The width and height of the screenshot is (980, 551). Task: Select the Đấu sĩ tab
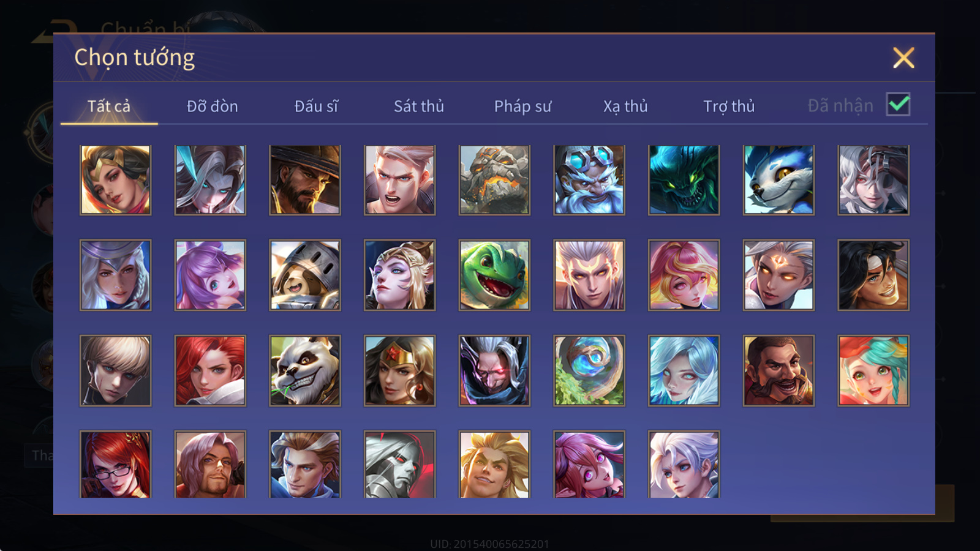point(316,106)
